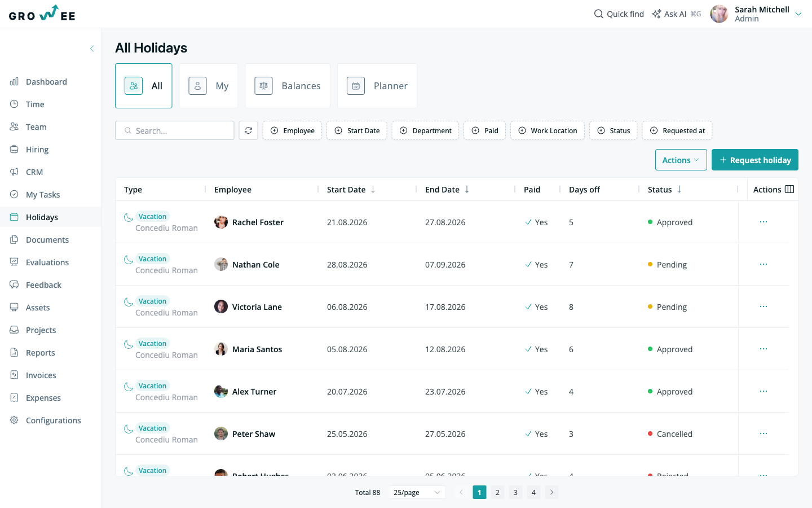Sort by the Status column arrow
The width and height of the screenshot is (812, 508).
coord(679,190)
